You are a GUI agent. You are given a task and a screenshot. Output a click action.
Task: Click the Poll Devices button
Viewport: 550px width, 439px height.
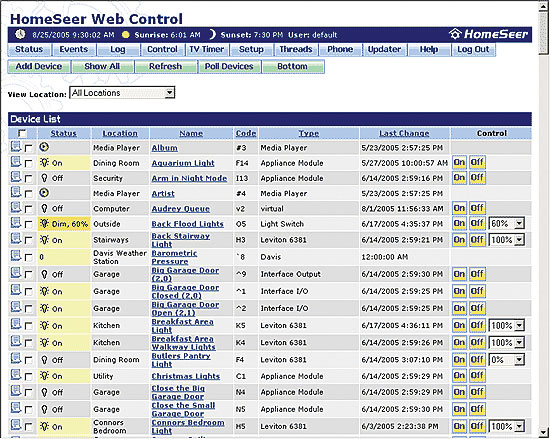point(229,66)
